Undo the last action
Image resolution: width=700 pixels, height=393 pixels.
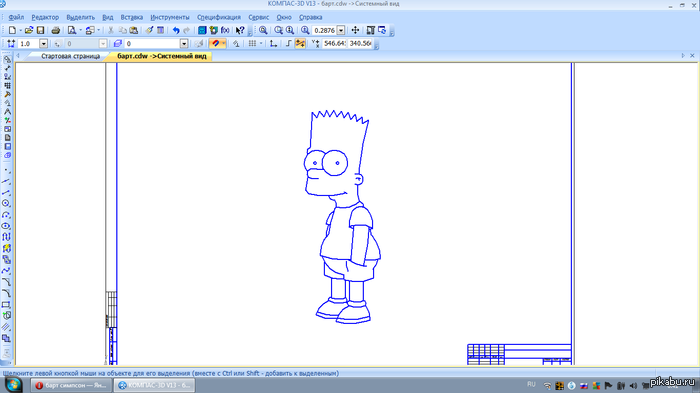coord(176,30)
